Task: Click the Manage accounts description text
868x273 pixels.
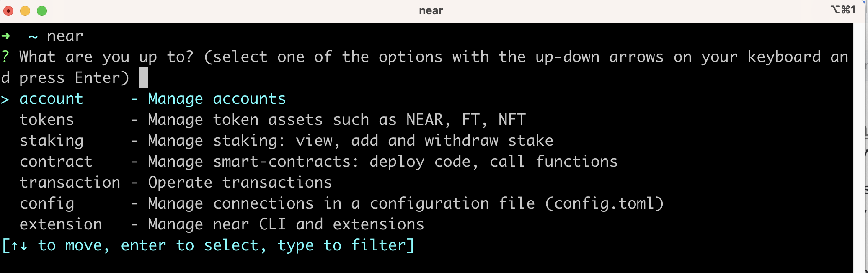Action: click(217, 99)
